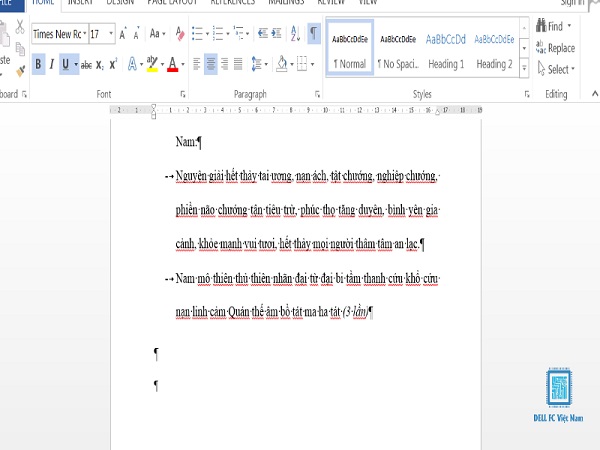
Task: Apply red font color
Action: coord(173,64)
